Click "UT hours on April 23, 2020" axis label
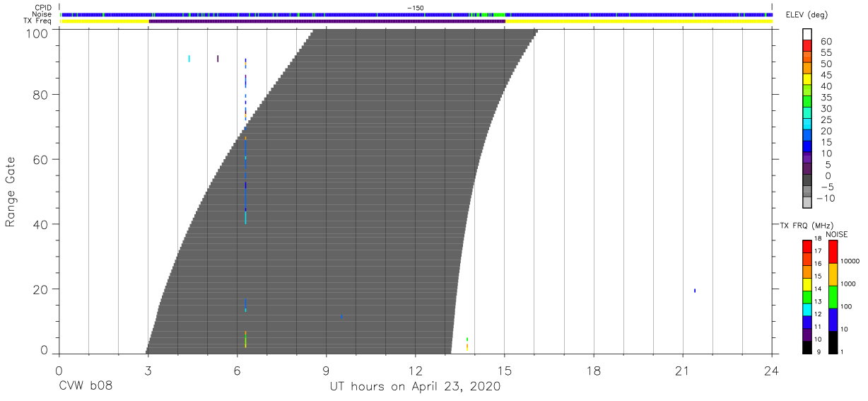Image resolution: width=868 pixels, height=401 pixels. tap(415, 386)
